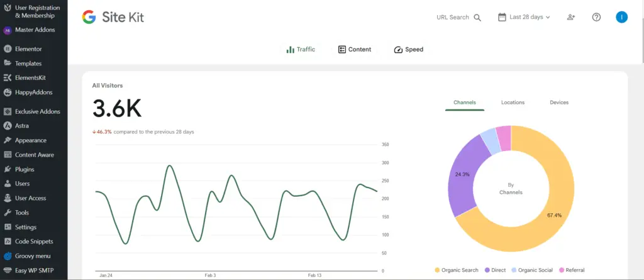Open the Groovy menu item
Viewport: 644px width, 280px height.
point(34,256)
